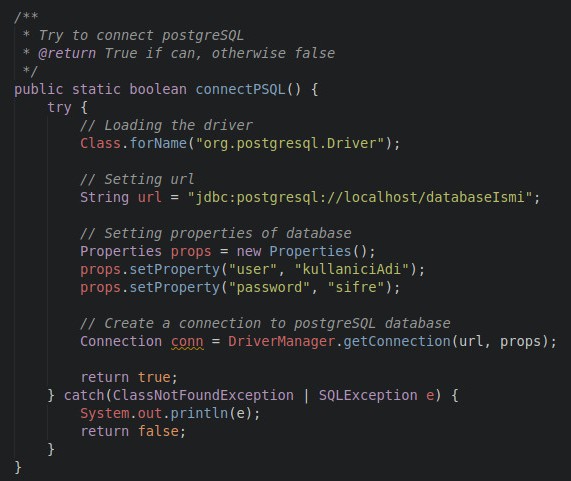The image size is (571, 481).
Task: Click the SQLException type in catch
Action: 368,395
